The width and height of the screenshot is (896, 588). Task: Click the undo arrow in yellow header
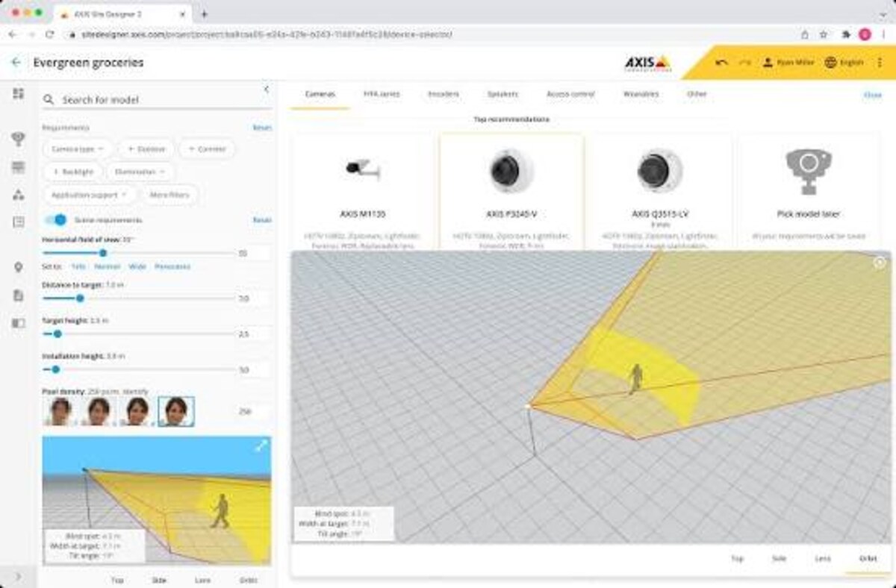click(721, 63)
